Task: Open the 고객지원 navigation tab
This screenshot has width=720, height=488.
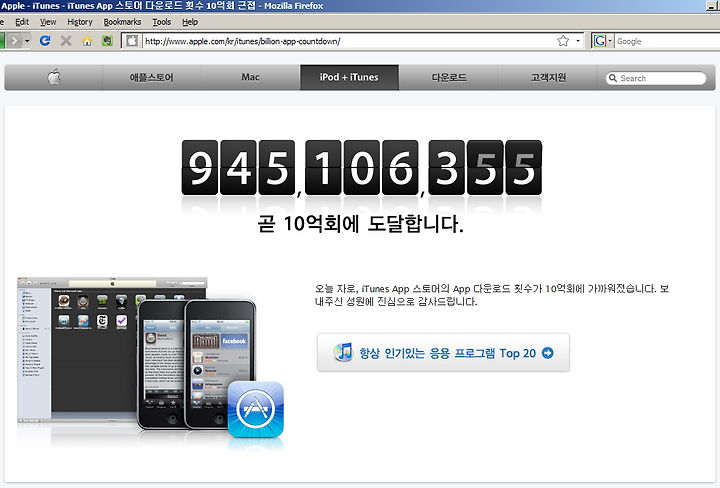Action: pyautogui.click(x=548, y=77)
